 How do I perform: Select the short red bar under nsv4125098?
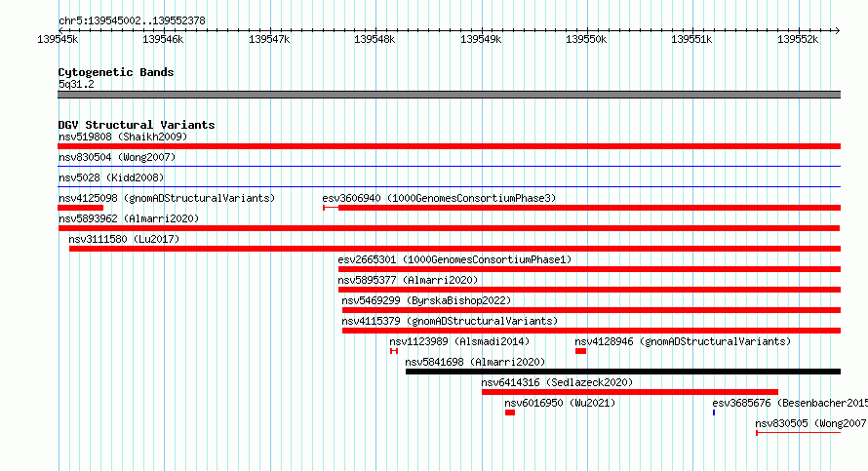pos(80,208)
